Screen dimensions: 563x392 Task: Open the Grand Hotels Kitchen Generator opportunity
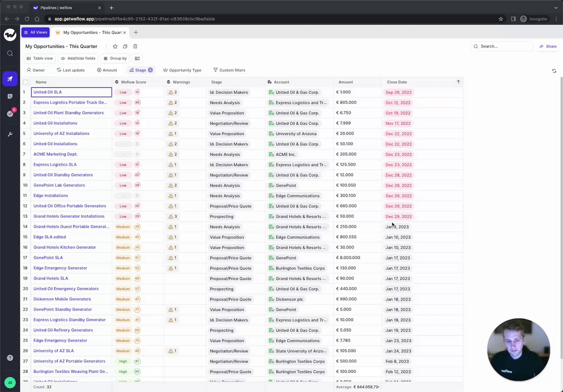pyautogui.click(x=65, y=247)
